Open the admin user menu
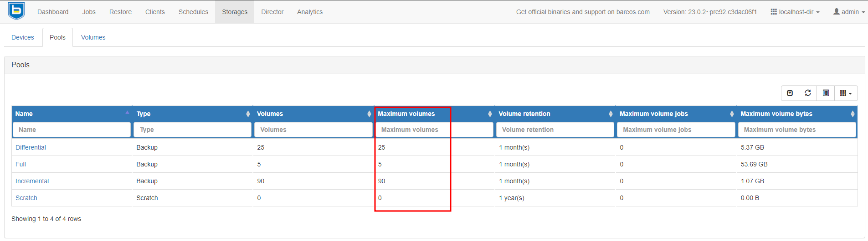The image size is (868, 241). (x=849, y=12)
